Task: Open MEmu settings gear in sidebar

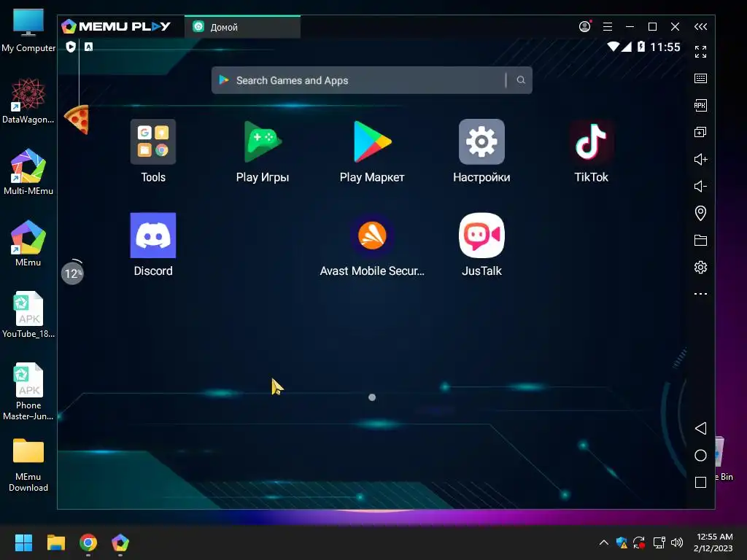Action: [x=700, y=267]
